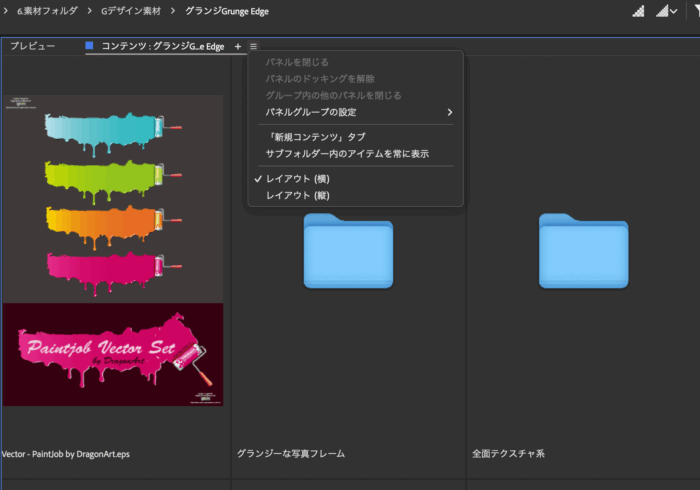Open the thumbnail quality options dropdown
700x490 pixels.
[667, 11]
